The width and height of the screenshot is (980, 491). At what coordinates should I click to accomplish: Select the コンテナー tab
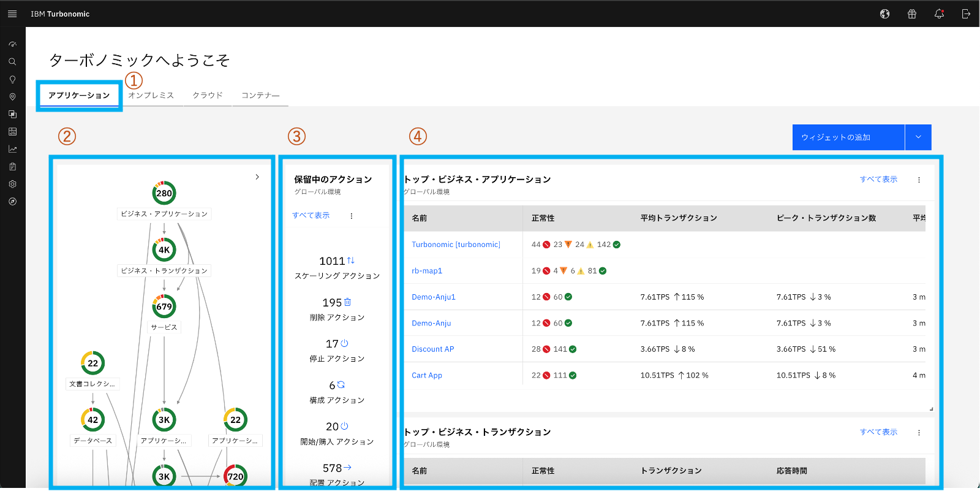pos(260,96)
